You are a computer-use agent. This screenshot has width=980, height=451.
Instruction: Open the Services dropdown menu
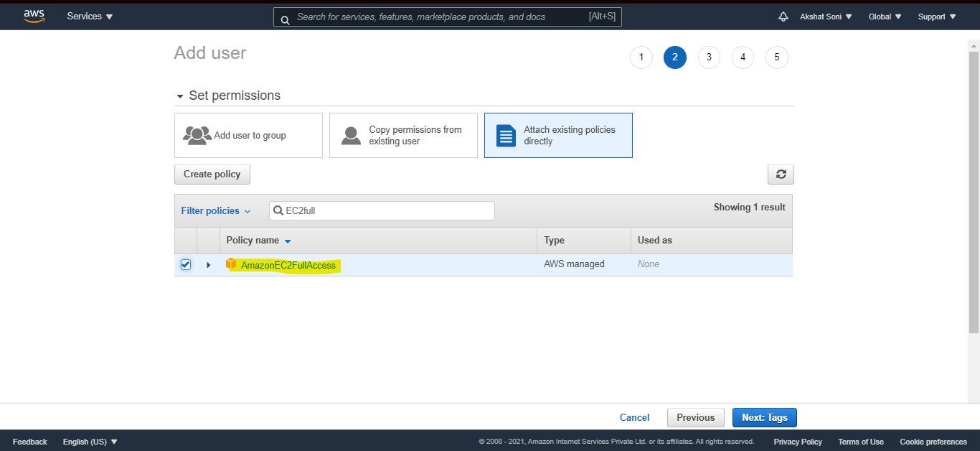pyautogui.click(x=90, y=17)
